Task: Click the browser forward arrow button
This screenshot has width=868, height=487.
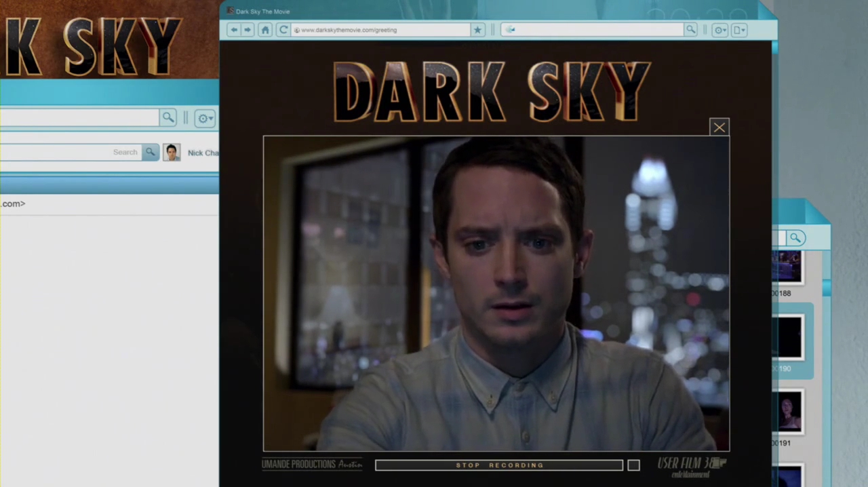Action: [x=248, y=30]
